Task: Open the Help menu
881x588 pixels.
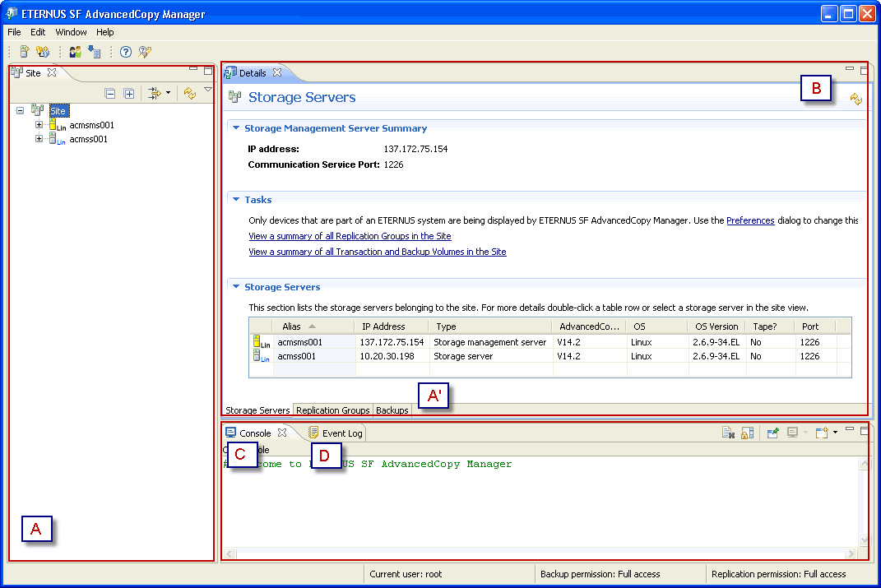Action: 104,32
